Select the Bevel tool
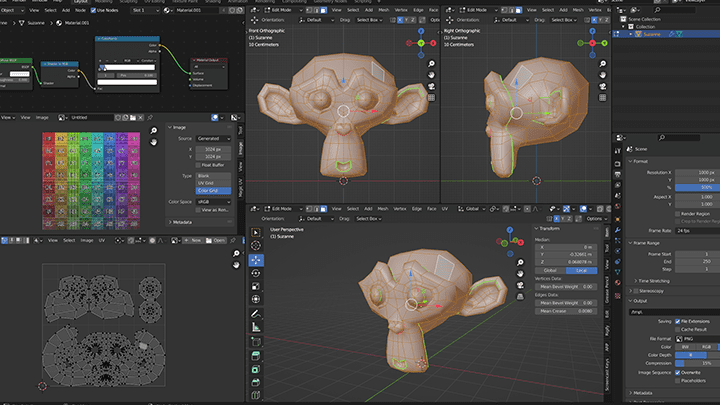Screen dimensions: 720x405 pos(256,382)
